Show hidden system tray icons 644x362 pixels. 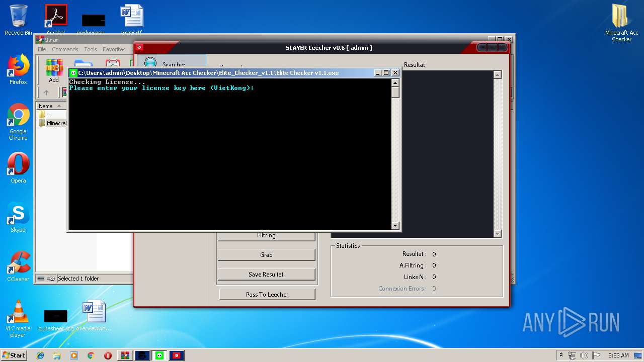pos(561,355)
